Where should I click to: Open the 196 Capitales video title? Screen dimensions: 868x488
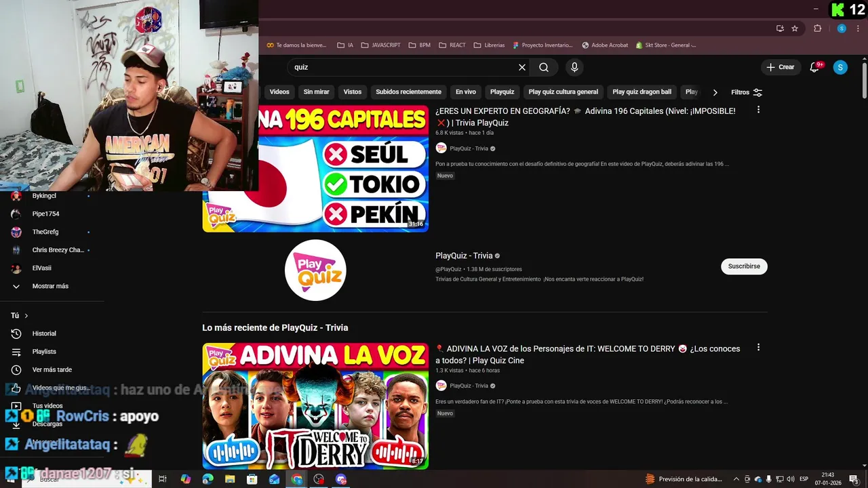point(585,117)
